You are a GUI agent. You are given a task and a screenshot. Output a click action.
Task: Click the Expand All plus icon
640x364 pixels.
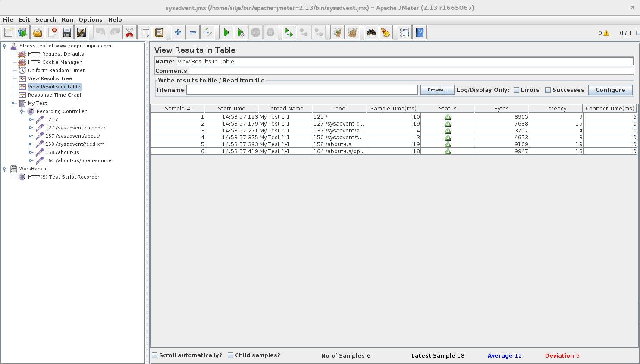click(178, 32)
